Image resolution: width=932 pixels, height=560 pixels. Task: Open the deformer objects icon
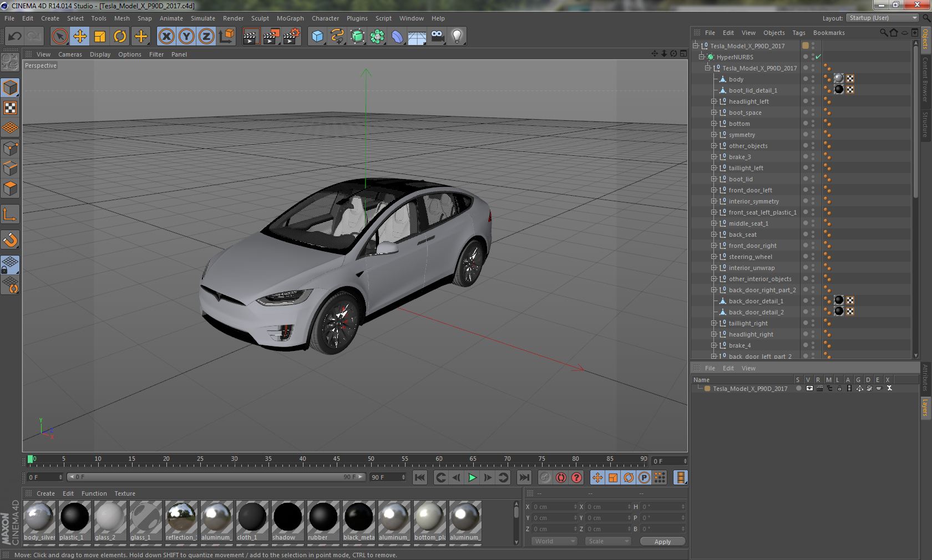pyautogui.click(x=397, y=37)
